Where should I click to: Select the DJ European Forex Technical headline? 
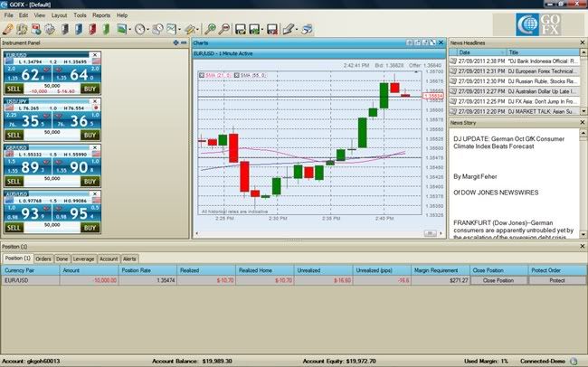pos(542,70)
